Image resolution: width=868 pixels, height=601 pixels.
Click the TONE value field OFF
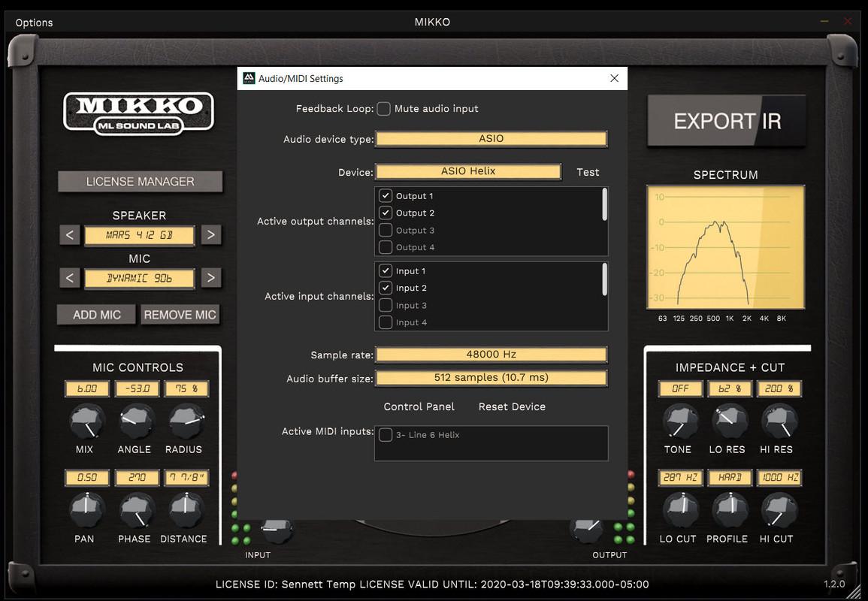pos(680,388)
